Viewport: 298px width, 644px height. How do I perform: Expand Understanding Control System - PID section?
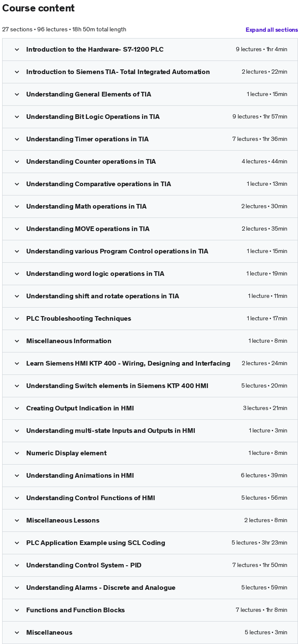click(84, 565)
